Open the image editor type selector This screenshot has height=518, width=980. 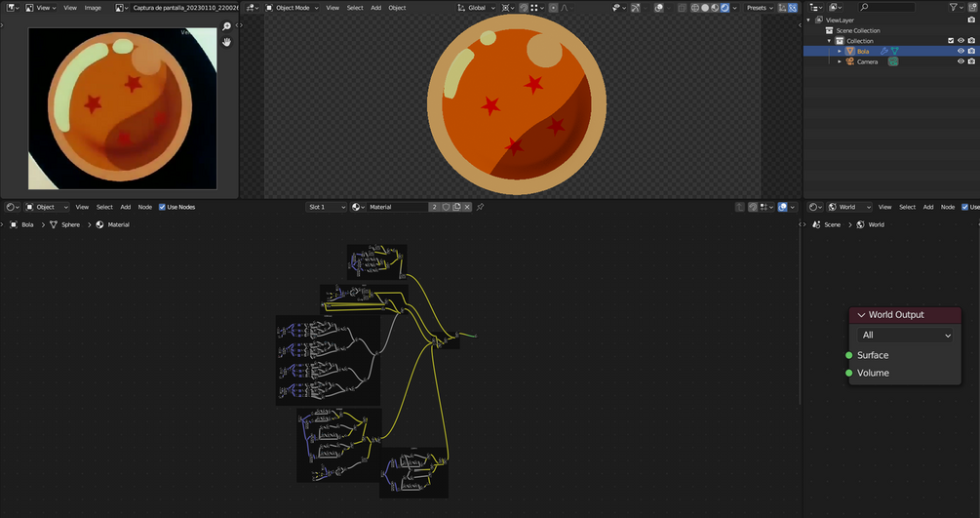tap(13, 8)
